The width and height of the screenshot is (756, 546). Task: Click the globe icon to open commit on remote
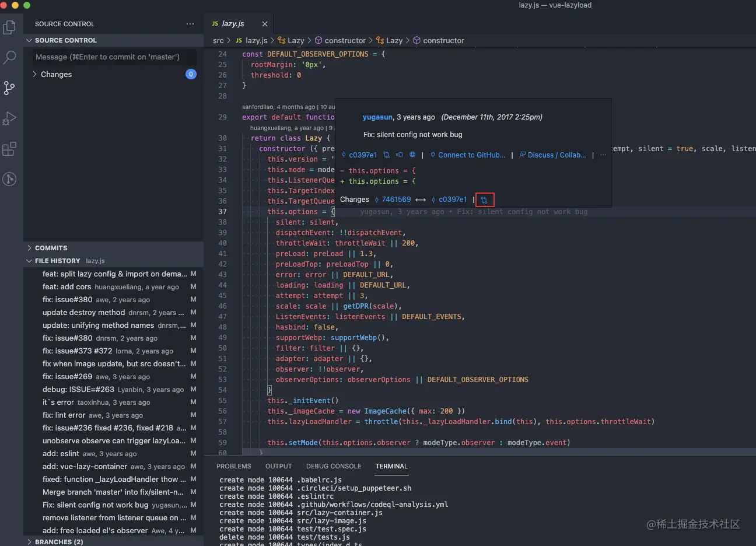[x=412, y=155]
